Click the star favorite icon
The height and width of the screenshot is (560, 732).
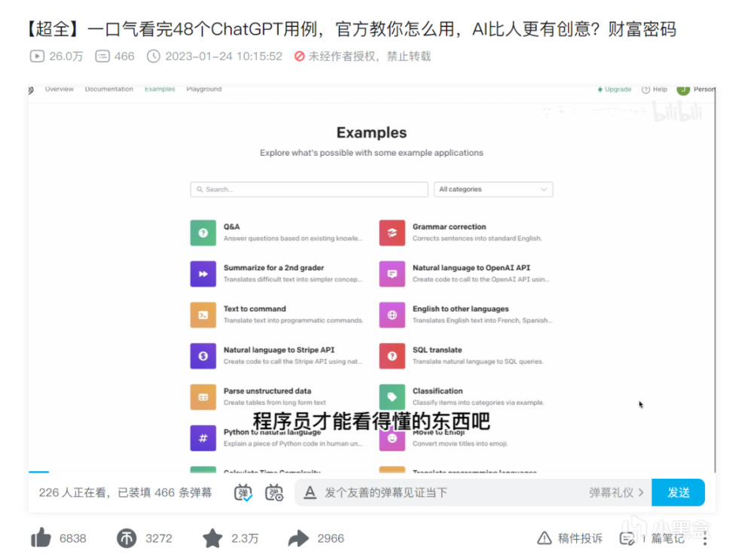(213, 538)
